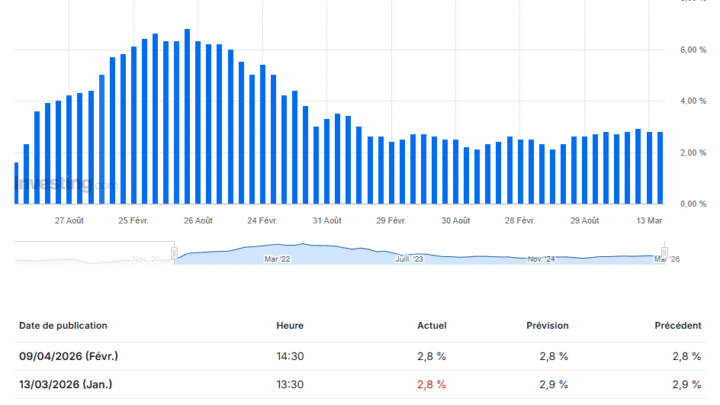720x405 pixels.
Task: Click the first bar at the chart's left edge
Action: 16,183
